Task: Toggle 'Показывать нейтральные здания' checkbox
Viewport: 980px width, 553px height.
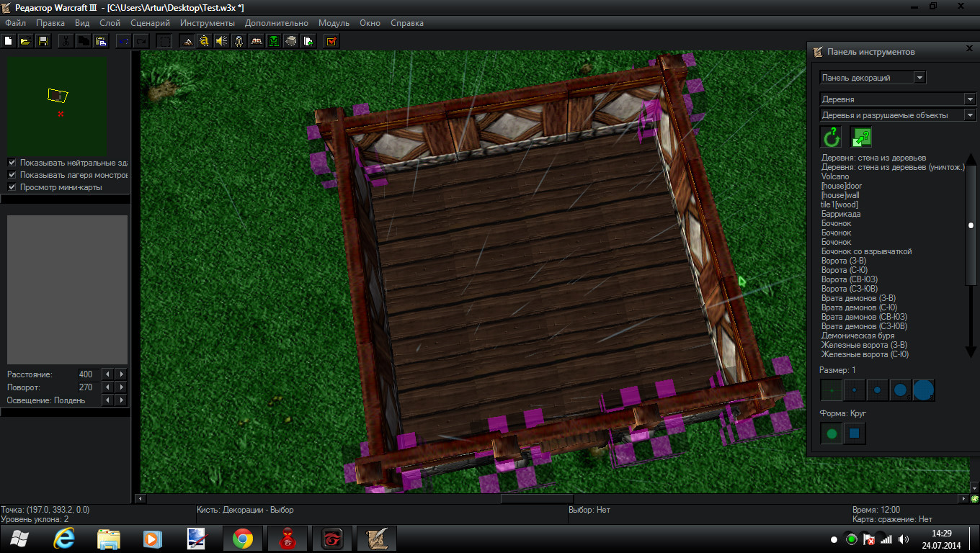Action: (x=12, y=163)
